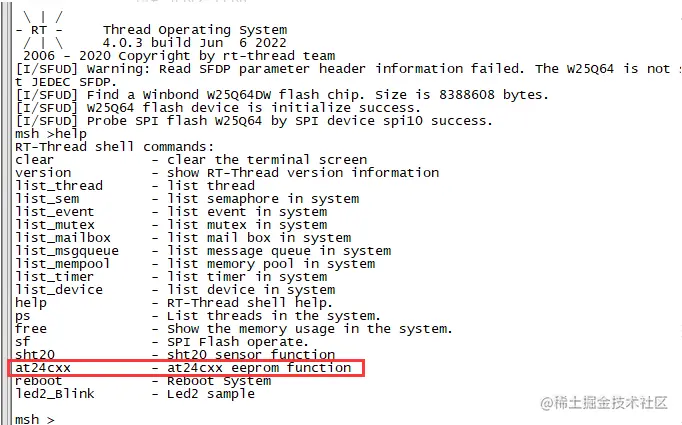
Task: Click the highlighted at24cxx command line
Action: pyautogui.click(x=186, y=368)
